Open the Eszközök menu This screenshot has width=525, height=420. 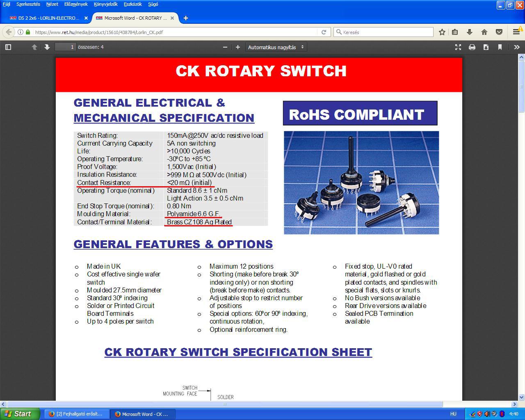pyautogui.click(x=132, y=4)
